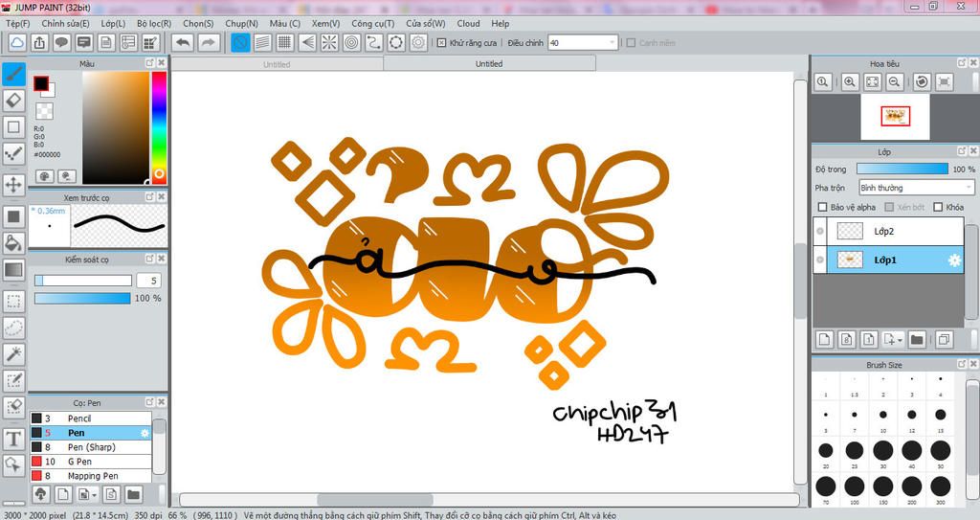Open the gear settings of Pen brush

pos(145,433)
